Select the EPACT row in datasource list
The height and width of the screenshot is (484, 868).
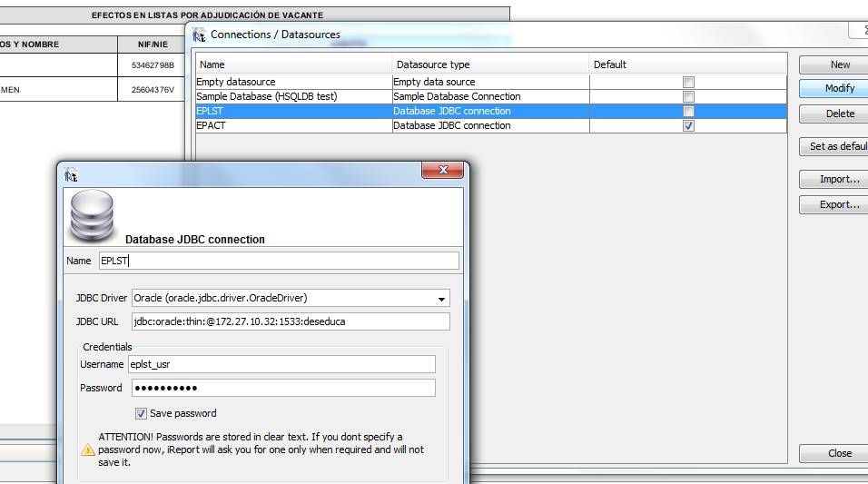[x=293, y=125]
